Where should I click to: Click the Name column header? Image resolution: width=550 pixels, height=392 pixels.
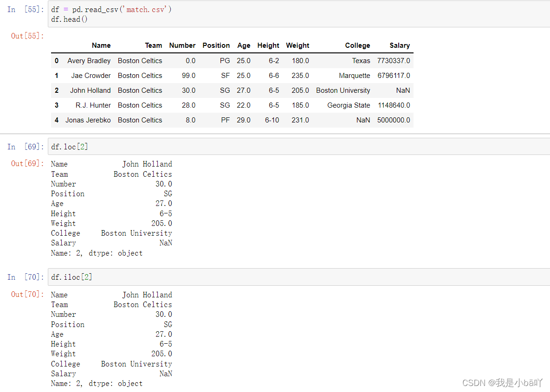pyautogui.click(x=101, y=45)
